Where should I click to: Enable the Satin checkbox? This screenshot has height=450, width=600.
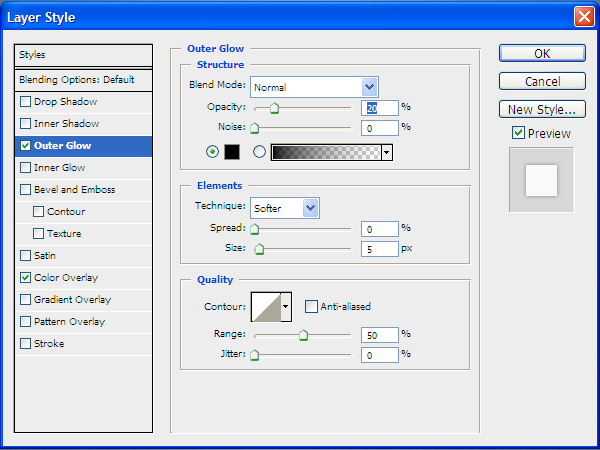[x=25, y=256]
